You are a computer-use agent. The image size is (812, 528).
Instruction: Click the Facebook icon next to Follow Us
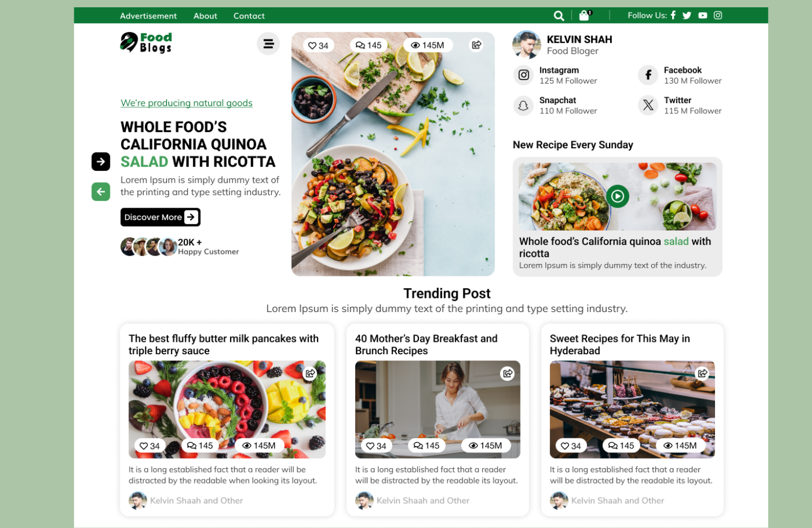673,15
